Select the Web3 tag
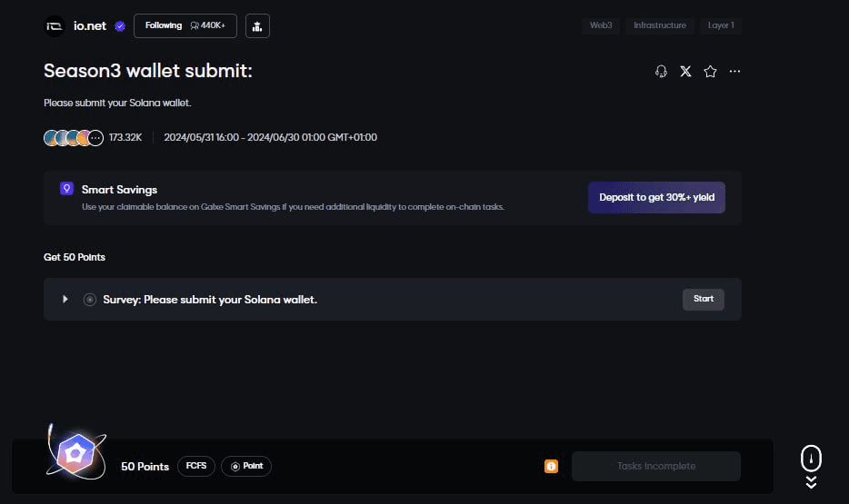Screen dimensions: 849x504 (601, 25)
